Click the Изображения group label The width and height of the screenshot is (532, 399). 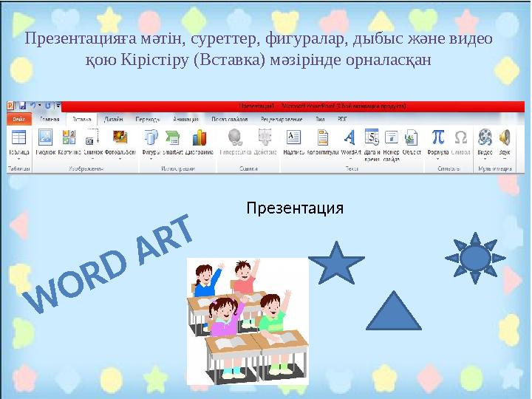pos(86,168)
